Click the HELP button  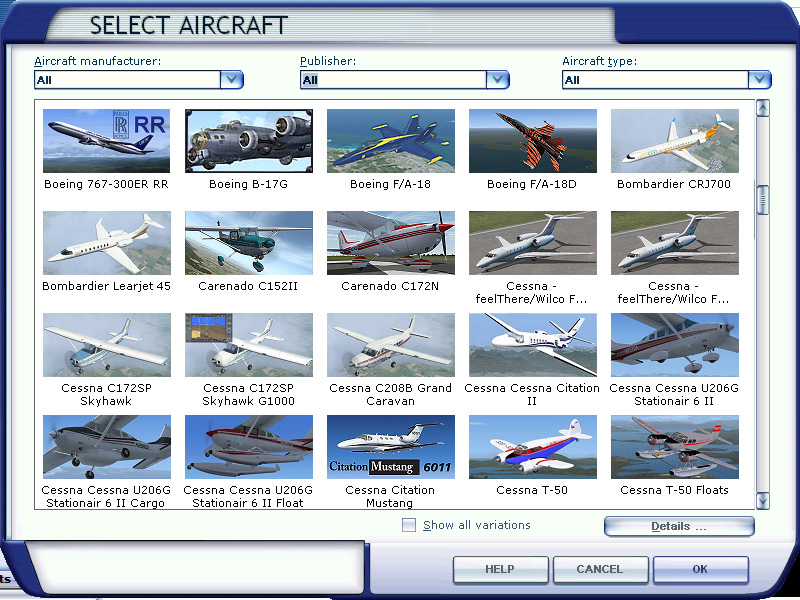coord(500,569)
